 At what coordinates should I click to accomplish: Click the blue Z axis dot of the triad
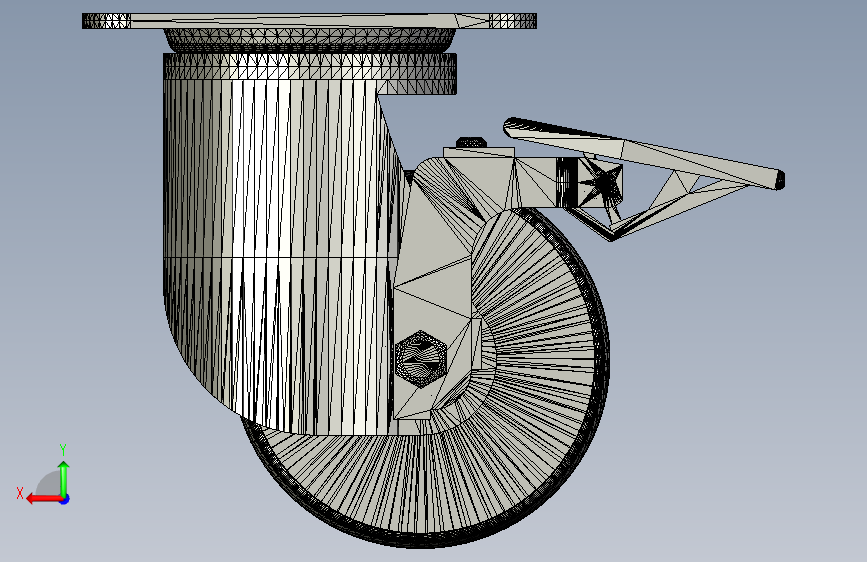pos(65,499)
